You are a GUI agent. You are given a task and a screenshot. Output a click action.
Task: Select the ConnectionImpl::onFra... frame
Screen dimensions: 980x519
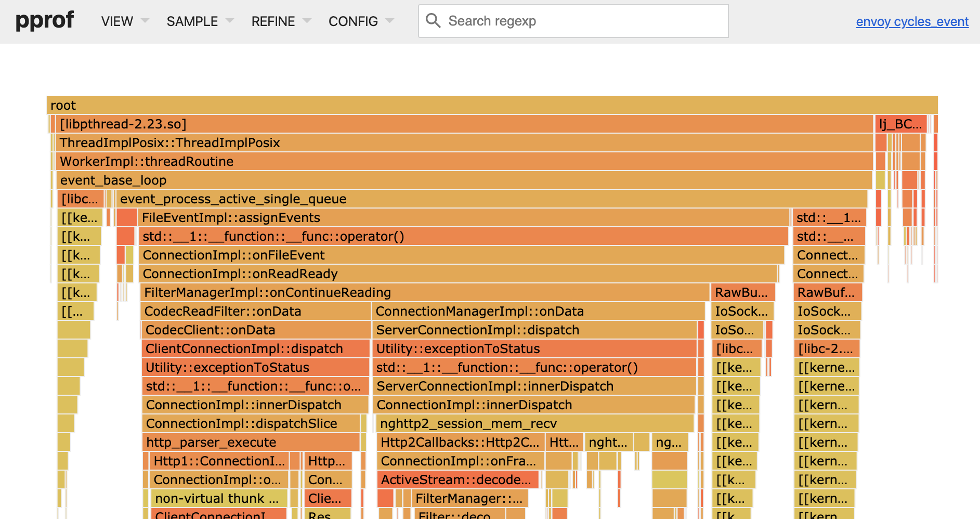coord(460,461)
